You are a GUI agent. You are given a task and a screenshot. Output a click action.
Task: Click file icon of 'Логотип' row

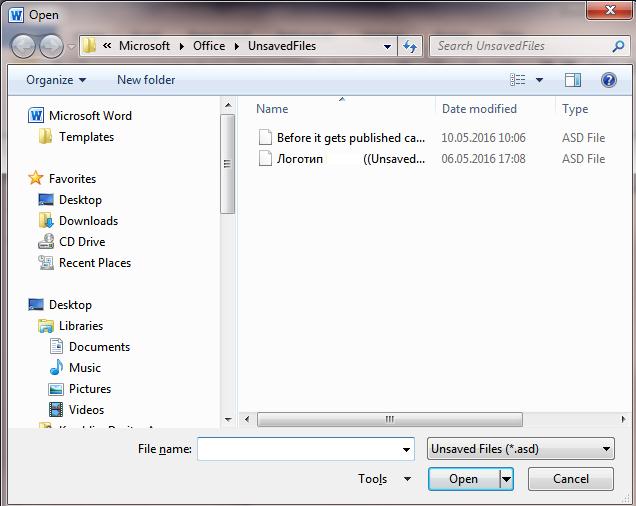pos(265,158)
